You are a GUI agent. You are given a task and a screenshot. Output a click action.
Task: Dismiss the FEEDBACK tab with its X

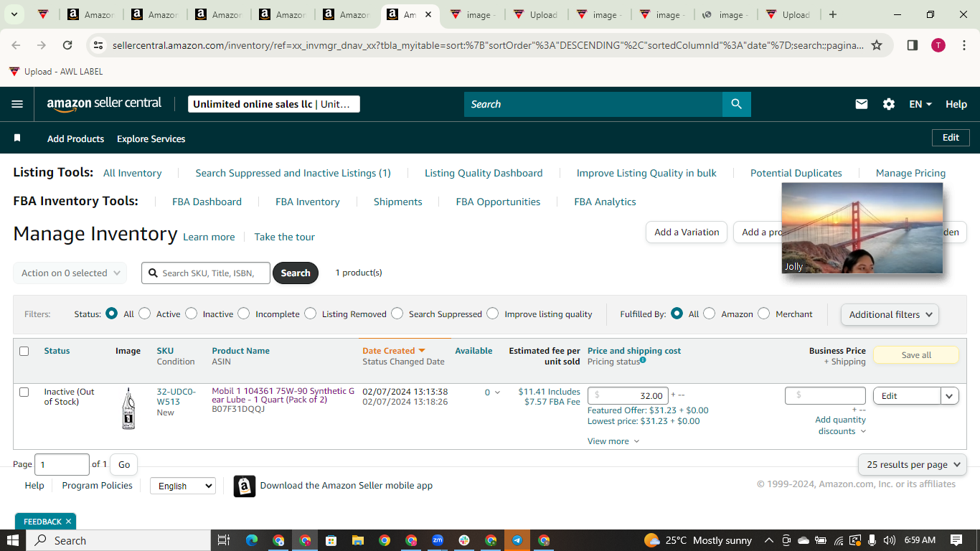pos(68,522)
